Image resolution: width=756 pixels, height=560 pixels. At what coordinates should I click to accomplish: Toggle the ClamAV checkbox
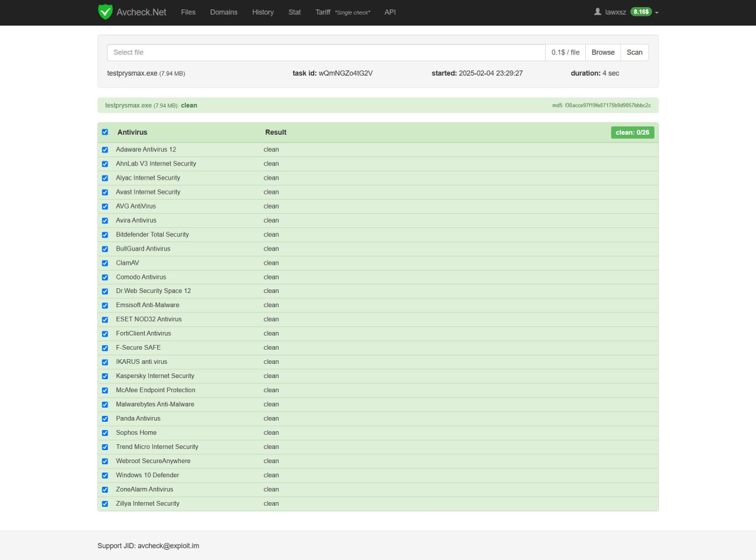pyautogui.click(x=105, y=263)
